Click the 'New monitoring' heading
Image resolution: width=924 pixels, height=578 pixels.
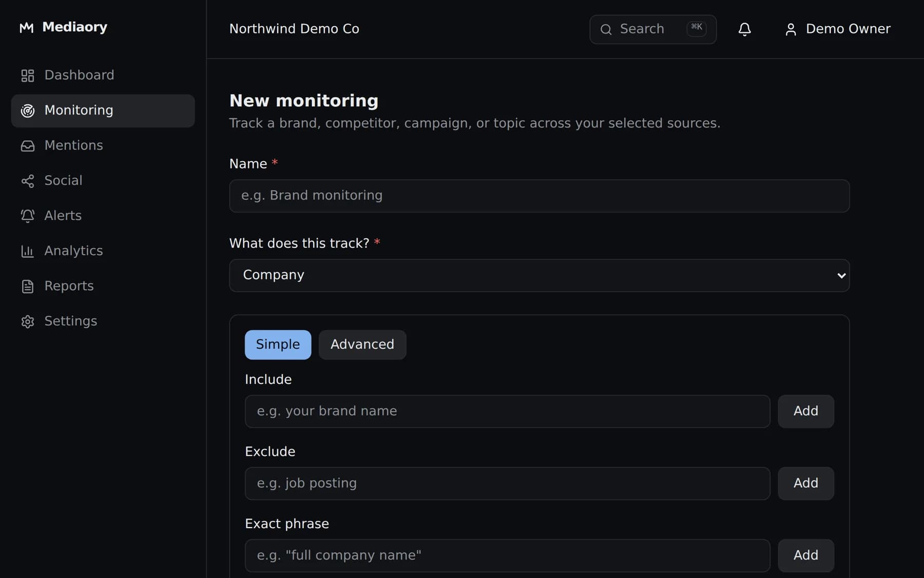[304, 101]
